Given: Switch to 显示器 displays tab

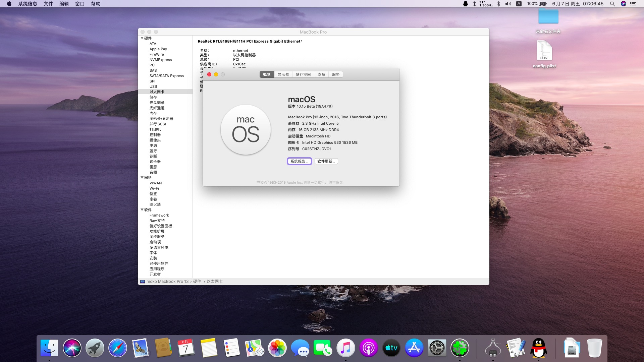Looking at the screenshot, I should (x=283, y=74).
